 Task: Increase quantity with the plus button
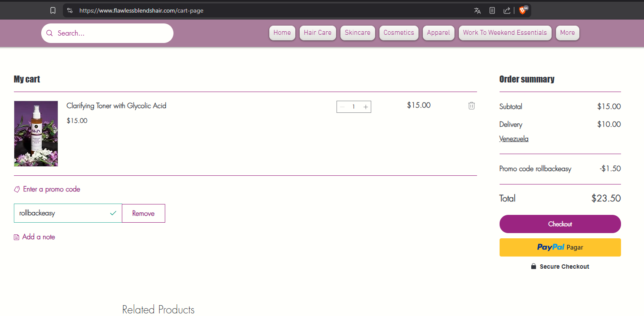(x=366, y=107)
